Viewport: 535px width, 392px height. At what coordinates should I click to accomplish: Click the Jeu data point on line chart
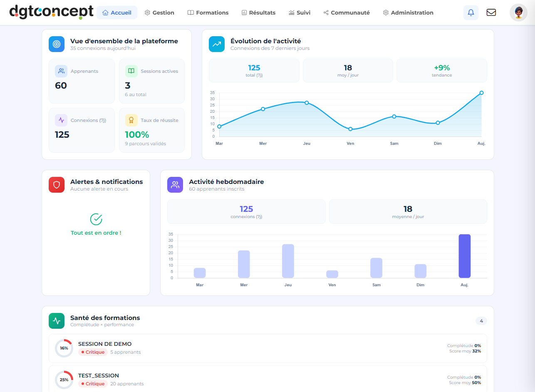(307, 103)
